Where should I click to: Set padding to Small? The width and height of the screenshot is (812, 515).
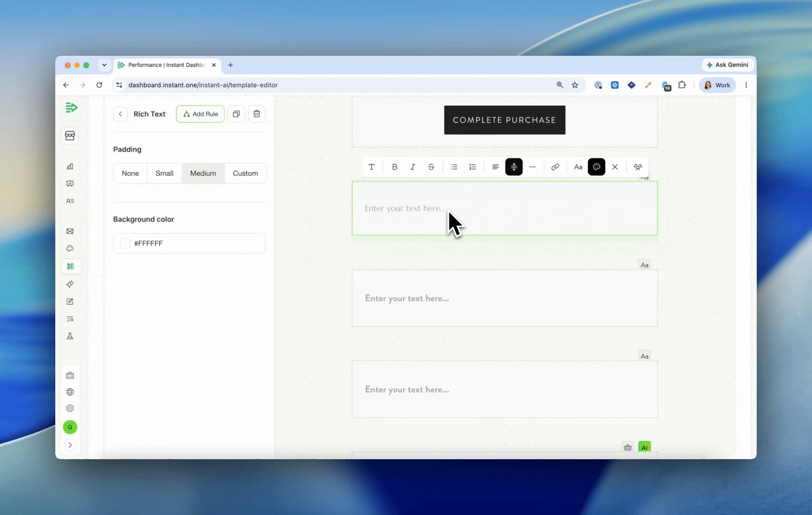pos(164,173)
